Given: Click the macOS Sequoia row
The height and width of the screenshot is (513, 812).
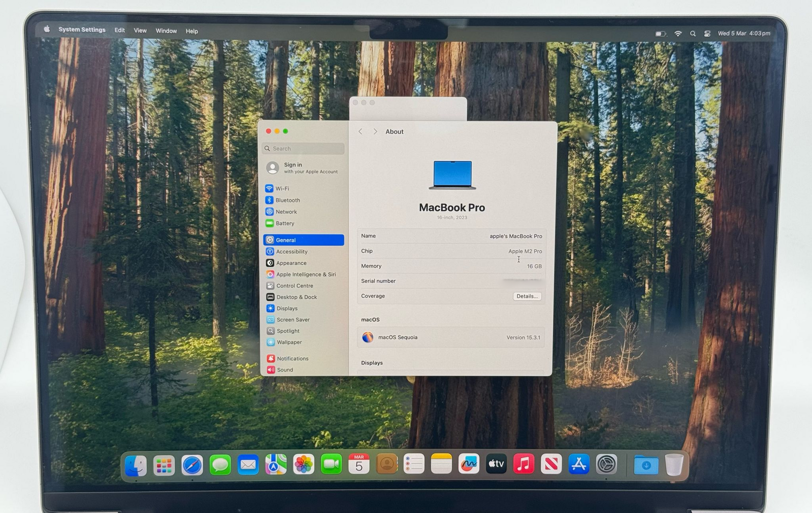Looking at the screenshot, I should pyautogui.click(x=451, y=337).
